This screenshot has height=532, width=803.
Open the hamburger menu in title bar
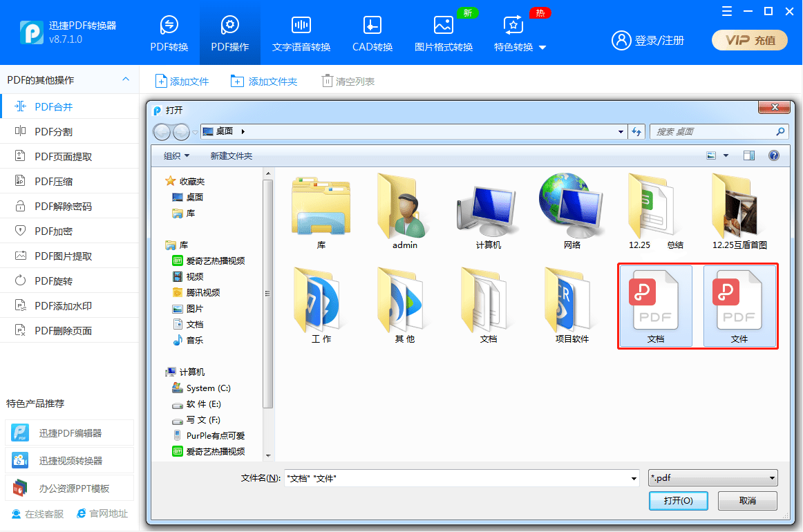click(726, 11)
